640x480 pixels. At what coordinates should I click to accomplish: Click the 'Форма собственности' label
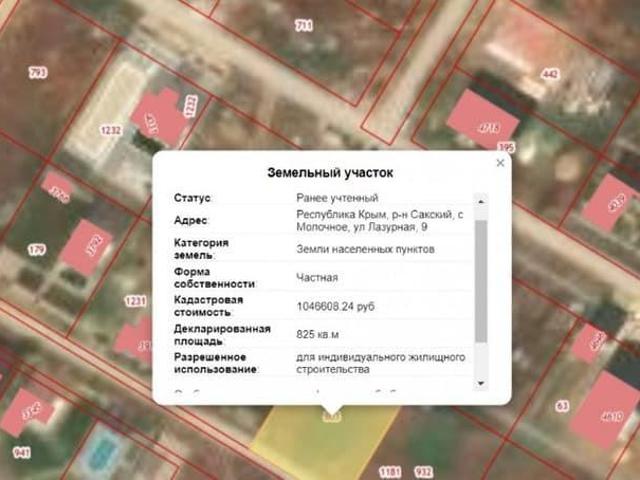[x=214, y=278]
